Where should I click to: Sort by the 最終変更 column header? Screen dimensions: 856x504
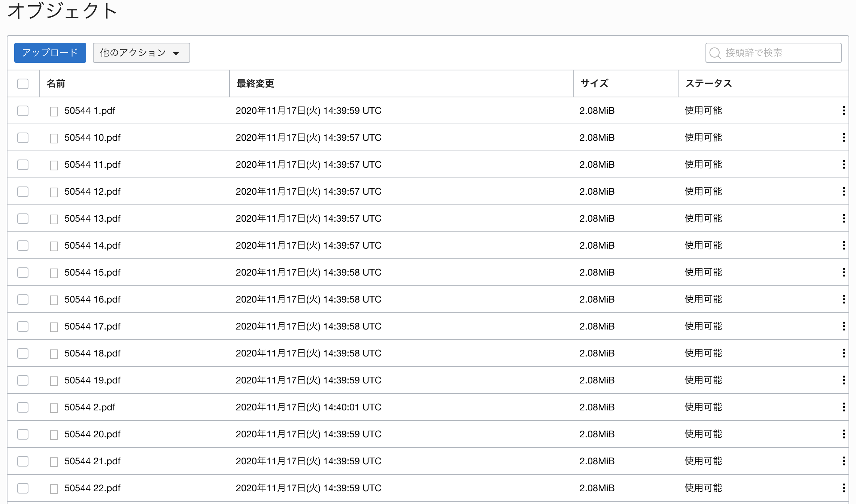tap(255, 84)
